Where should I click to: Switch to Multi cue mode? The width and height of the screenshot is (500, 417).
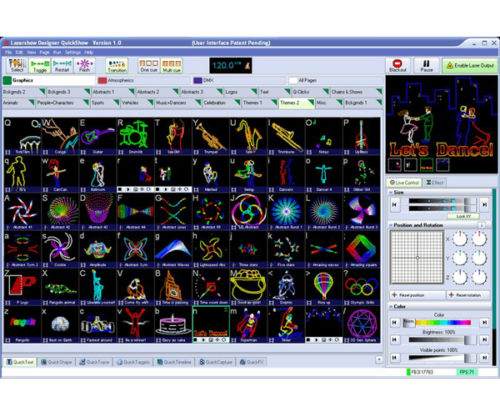coord(172,65)
